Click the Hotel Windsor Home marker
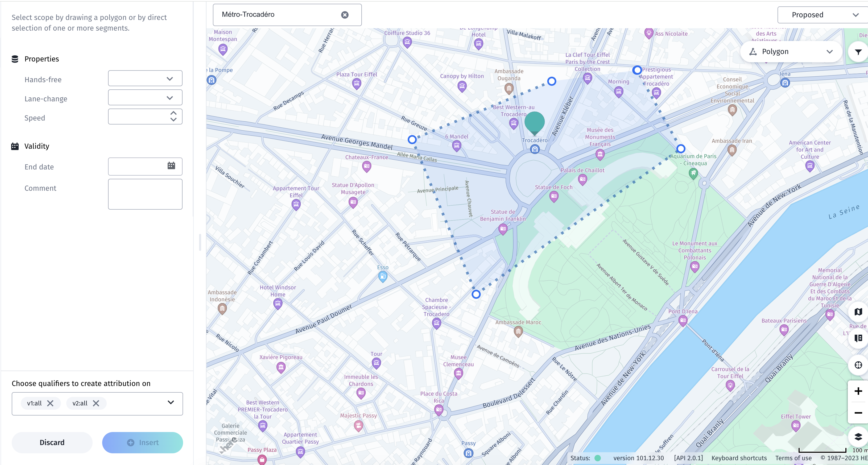The height and width of the screenshot is (465, 868). pyautogui.click(x=278, y=304)
